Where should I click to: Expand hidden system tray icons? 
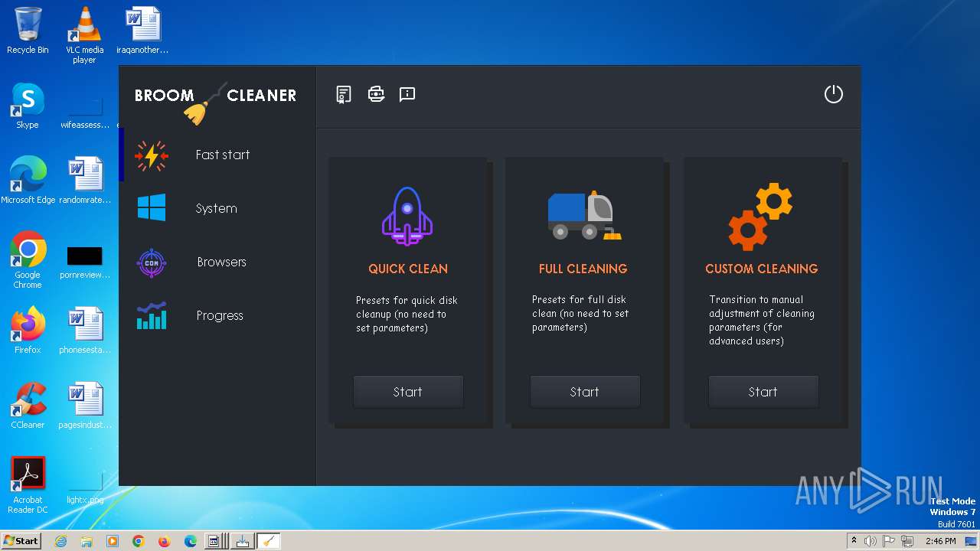[854, 541]
